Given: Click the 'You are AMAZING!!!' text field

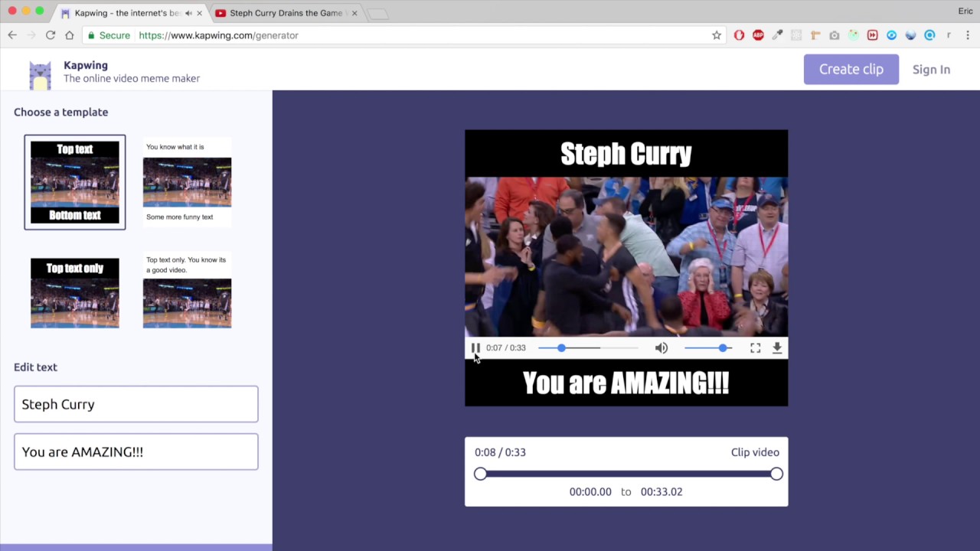Looking at the screenshot, I should click(x=136, y=452).
